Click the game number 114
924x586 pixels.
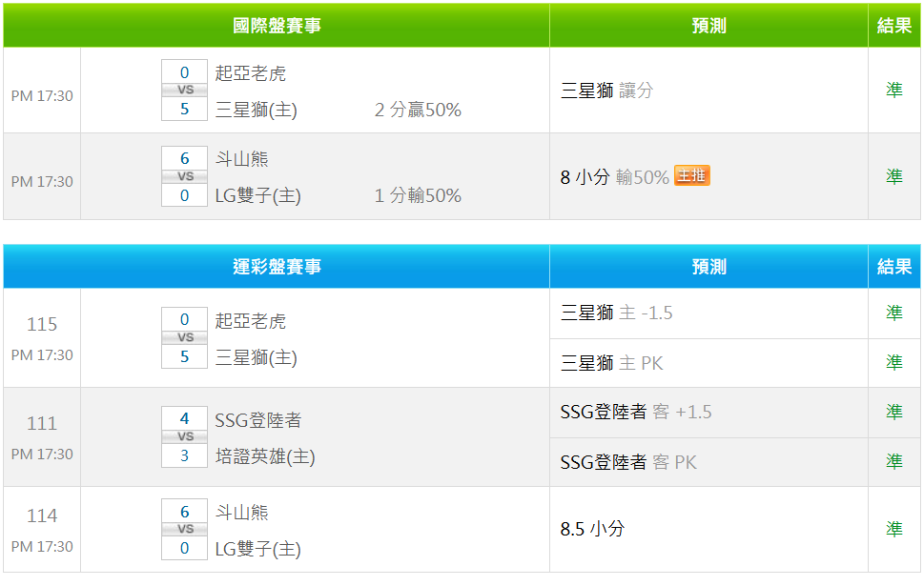coord(42,515)
